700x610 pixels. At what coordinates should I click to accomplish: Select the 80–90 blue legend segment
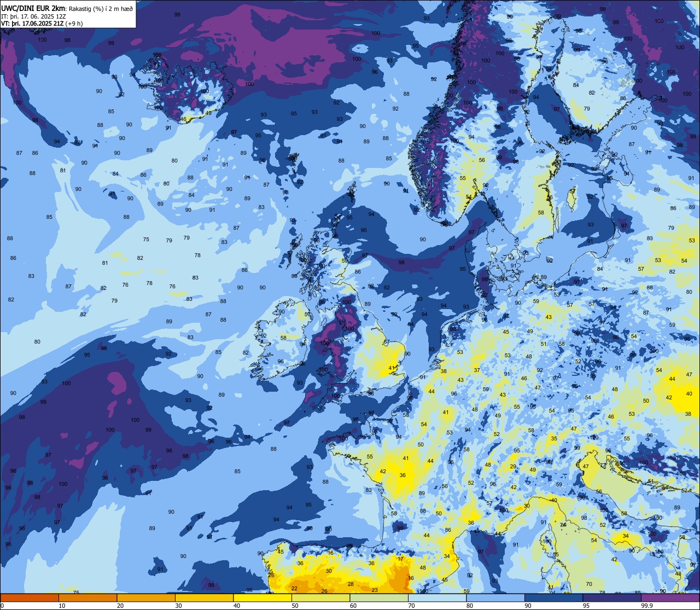point(495,597)
